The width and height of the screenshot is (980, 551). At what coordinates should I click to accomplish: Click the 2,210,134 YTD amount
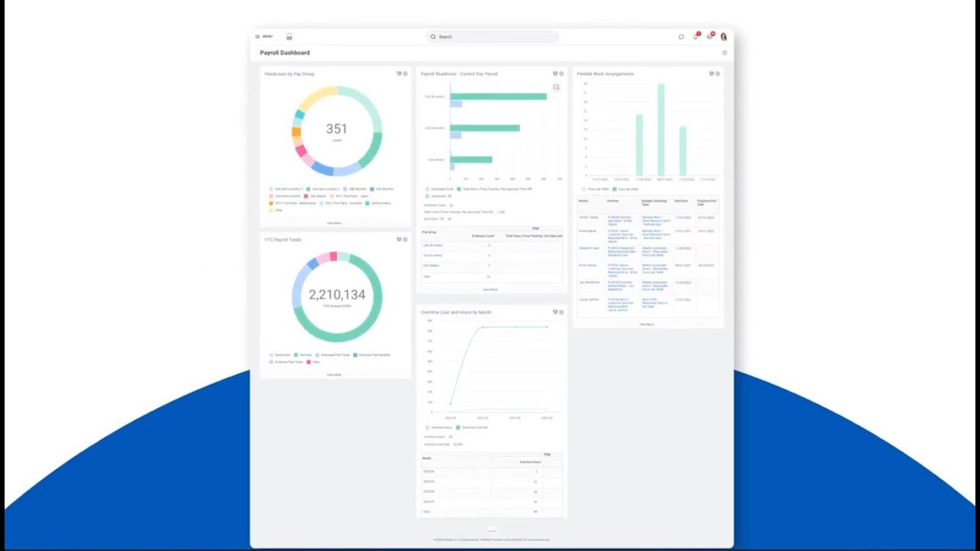(337, 295)
